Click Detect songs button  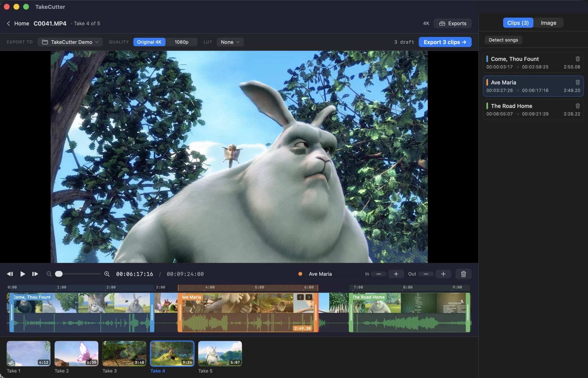point(503,40)
